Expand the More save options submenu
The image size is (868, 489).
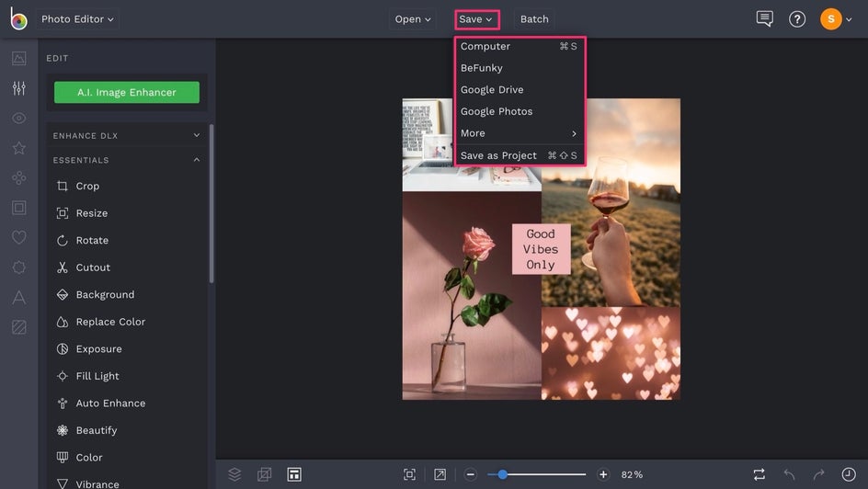[519, 133]
